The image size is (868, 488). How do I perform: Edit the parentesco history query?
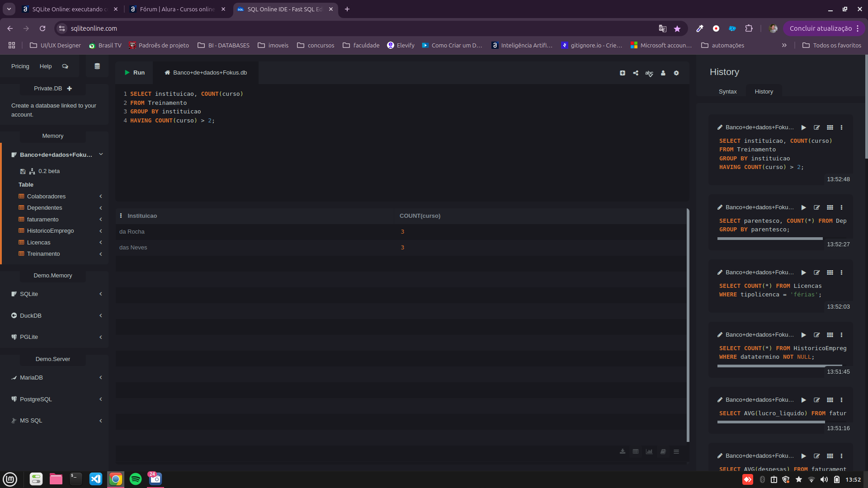[x=817, y=207]
